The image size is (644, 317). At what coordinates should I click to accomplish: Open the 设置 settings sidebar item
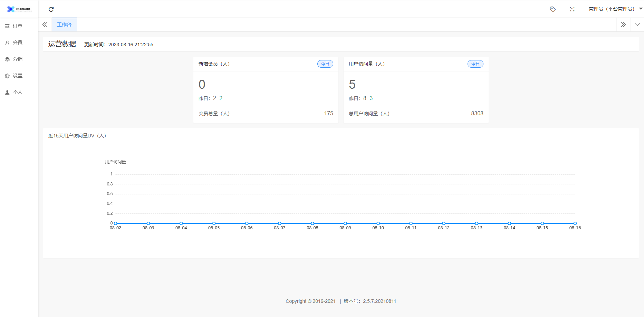[17, 76]
